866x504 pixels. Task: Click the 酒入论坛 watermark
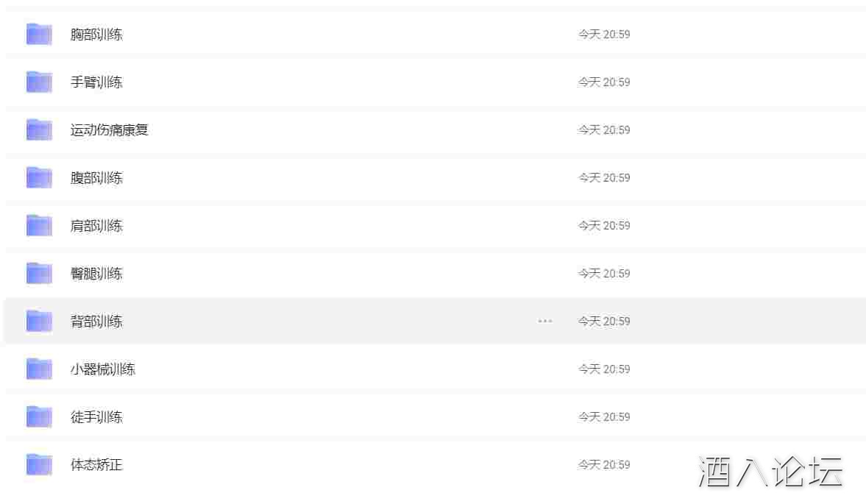click(x=771, y=472)
